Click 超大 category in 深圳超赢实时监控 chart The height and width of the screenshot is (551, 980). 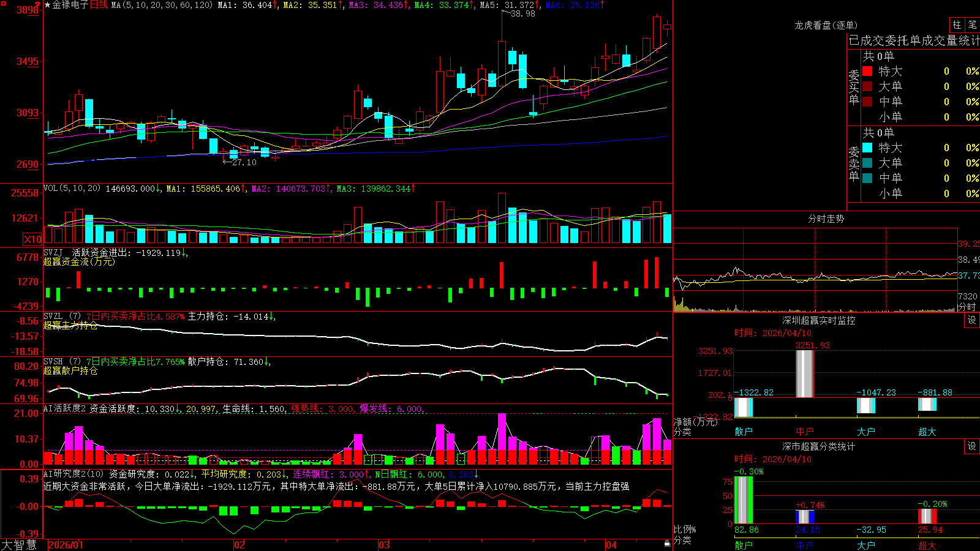coord(927,432)
